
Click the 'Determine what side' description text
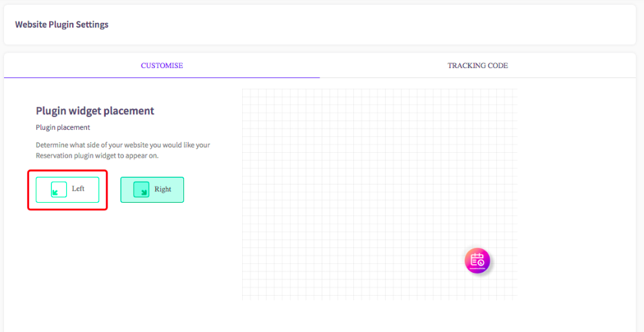point(123,151)
